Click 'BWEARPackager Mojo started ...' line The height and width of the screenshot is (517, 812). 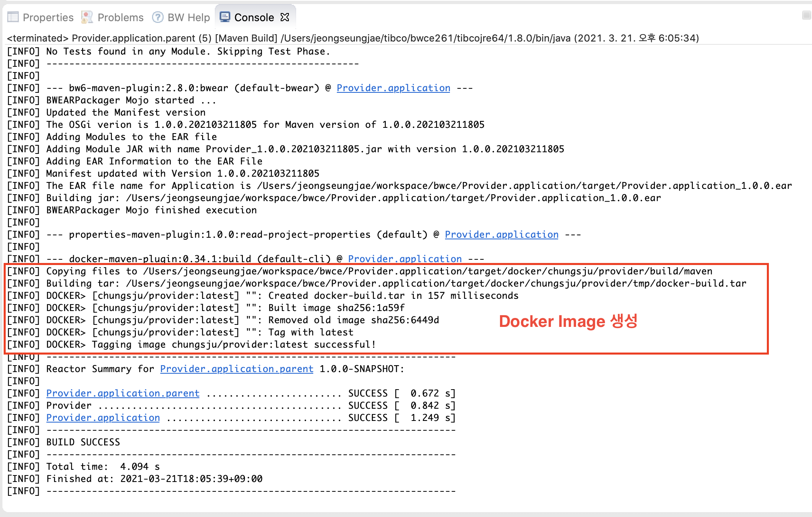[x=111, y=100]
